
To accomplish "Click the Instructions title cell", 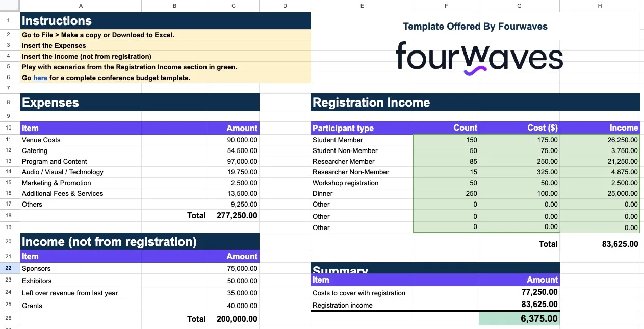I will point(166,21).
